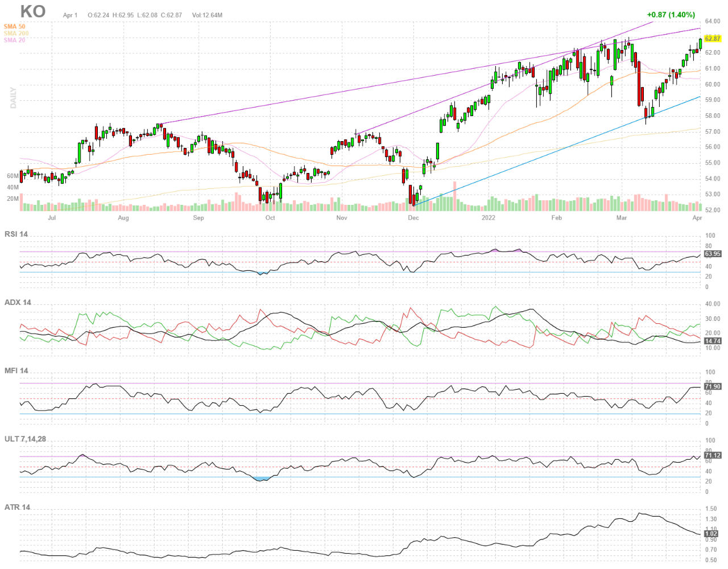Click the ADX value tag 14.74

pyautogui.click(x=713, y=341)
